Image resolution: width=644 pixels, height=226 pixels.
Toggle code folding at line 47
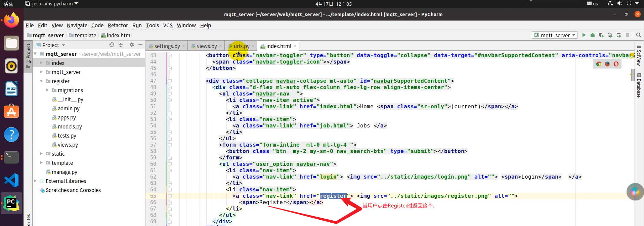click(170, 81)
